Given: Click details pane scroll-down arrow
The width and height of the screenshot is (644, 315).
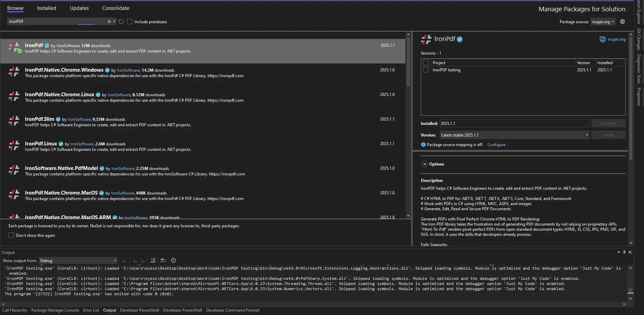Looking at the screenshot, I should point(631,243).
